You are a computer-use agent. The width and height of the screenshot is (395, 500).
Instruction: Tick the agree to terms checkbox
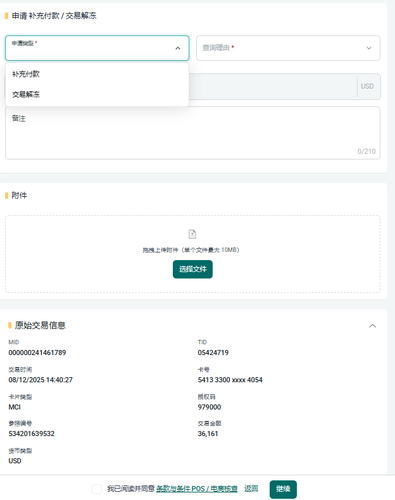pos(97,489)
